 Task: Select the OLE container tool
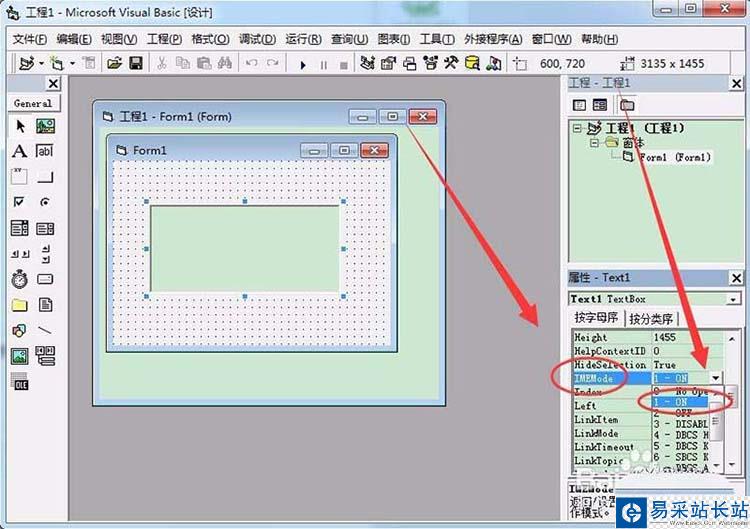coord(20,381)
